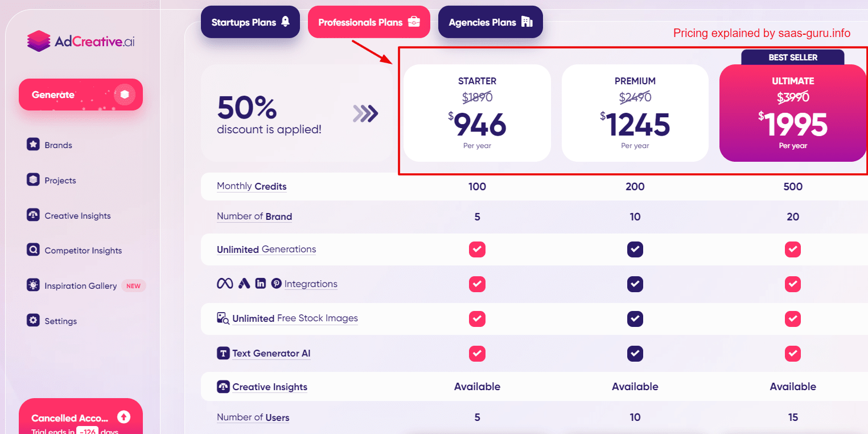Expand the Number of Users row
This screenshot has width=868, height=434.
253,417
